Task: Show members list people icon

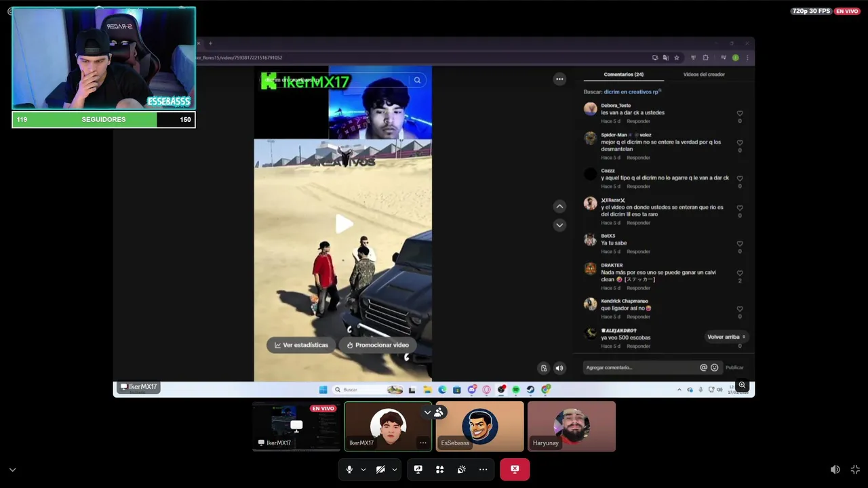Action: tap(439, 412)
